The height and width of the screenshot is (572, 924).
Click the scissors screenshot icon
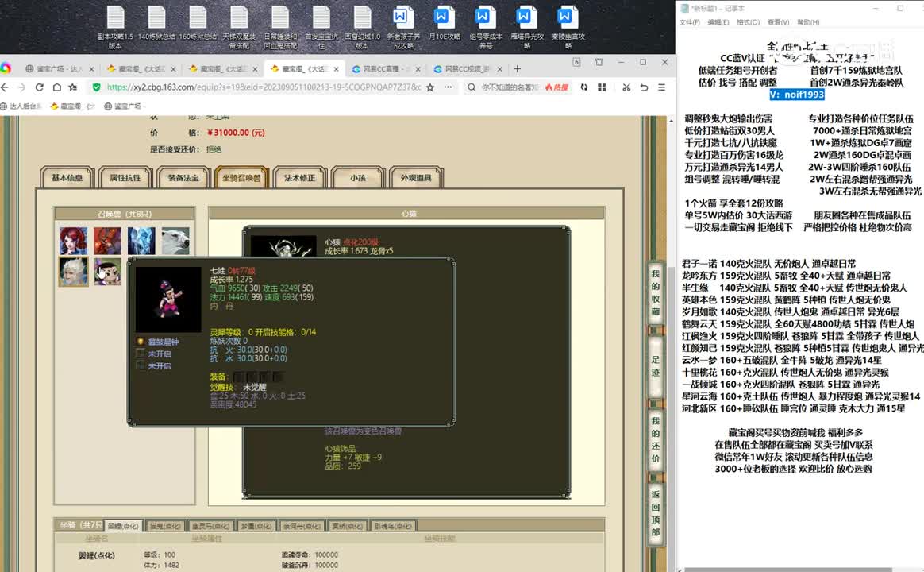click(x=626, y=87)
